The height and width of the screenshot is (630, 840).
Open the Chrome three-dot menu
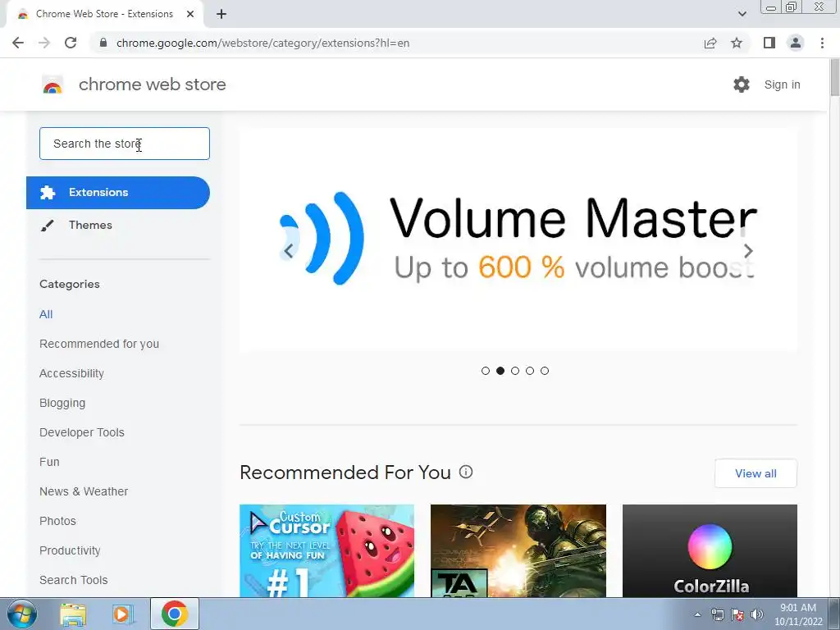coord(822,43)
